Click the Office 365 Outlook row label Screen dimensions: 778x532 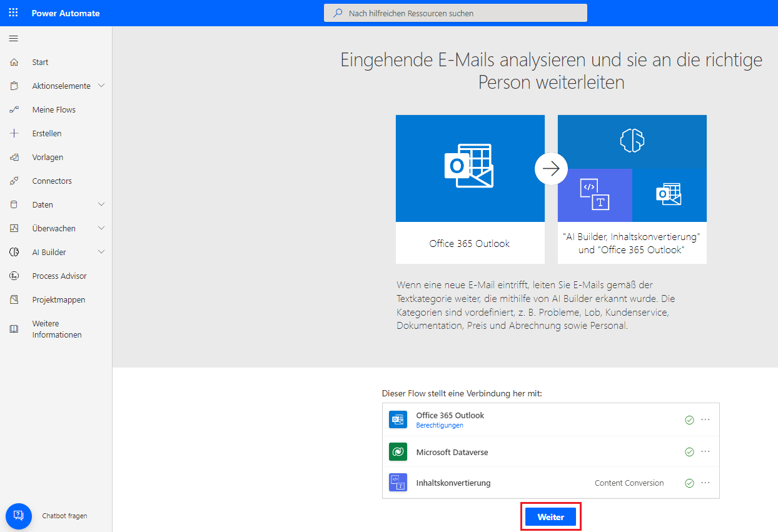[x=450, y=415]
